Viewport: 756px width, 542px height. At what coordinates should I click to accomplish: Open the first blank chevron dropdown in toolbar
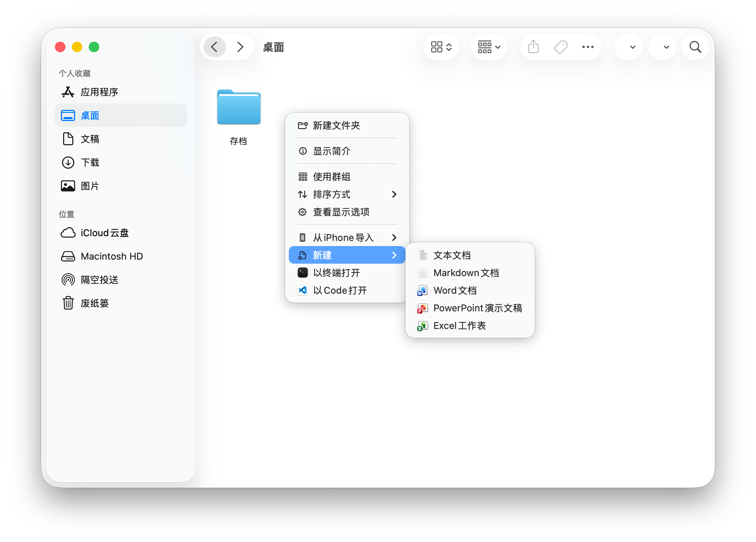pyautogui.click(x=629, y=47)
